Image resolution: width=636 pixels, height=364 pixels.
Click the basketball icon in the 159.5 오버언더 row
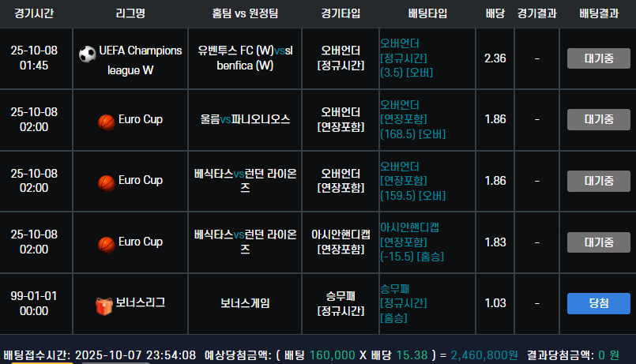tap(106, 181)
